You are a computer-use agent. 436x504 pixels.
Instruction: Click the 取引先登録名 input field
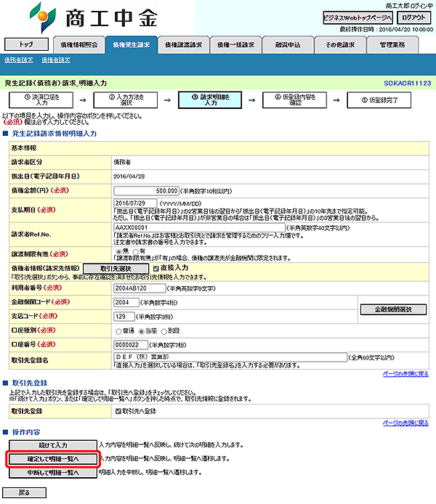230,357
